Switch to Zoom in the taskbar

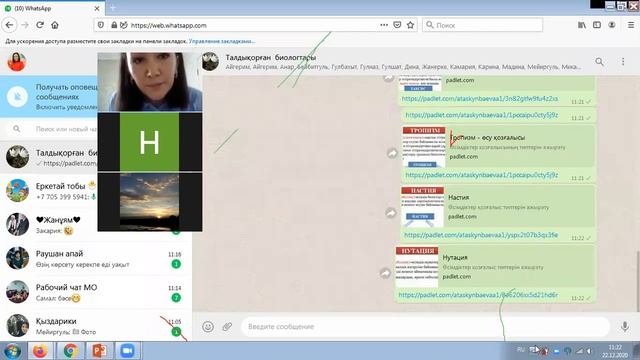(x=127, y=351)
